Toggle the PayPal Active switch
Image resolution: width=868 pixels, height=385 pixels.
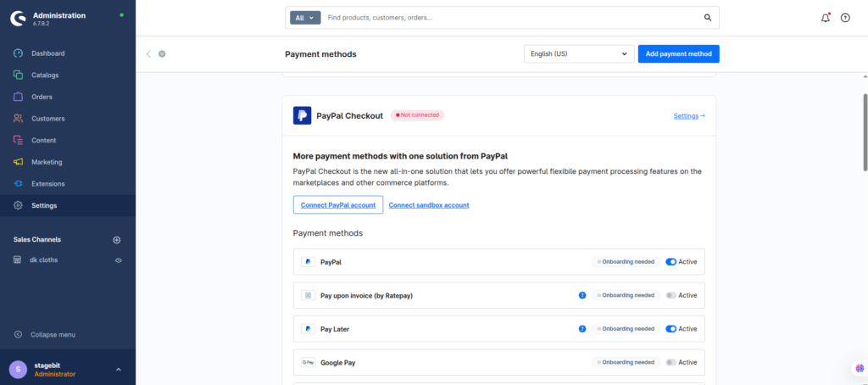coord(671,262)
